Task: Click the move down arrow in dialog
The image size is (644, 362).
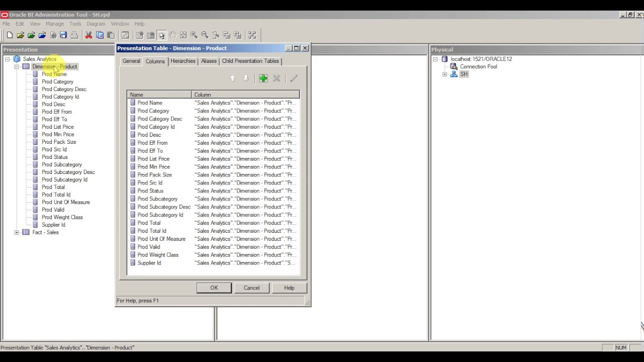Action: [246, 78]
